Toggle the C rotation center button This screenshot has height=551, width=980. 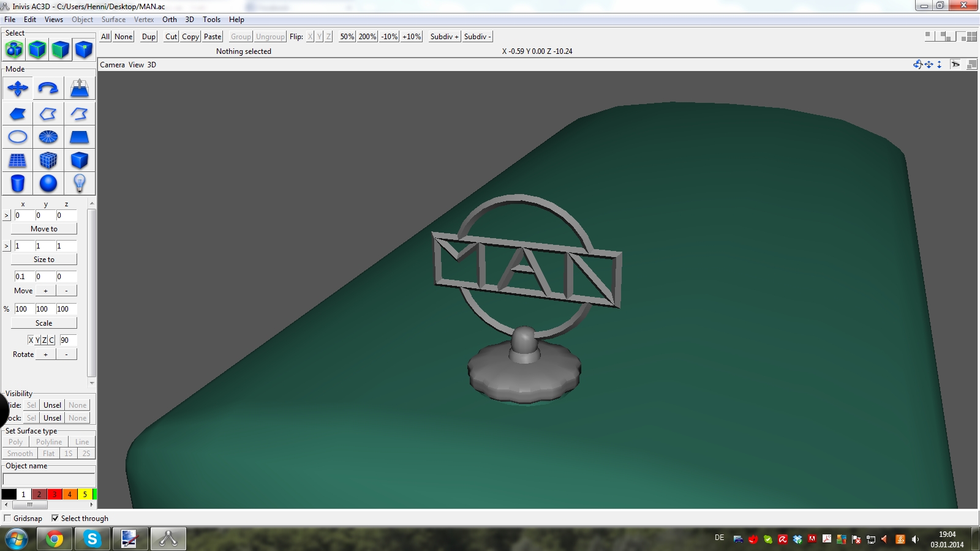51,340
